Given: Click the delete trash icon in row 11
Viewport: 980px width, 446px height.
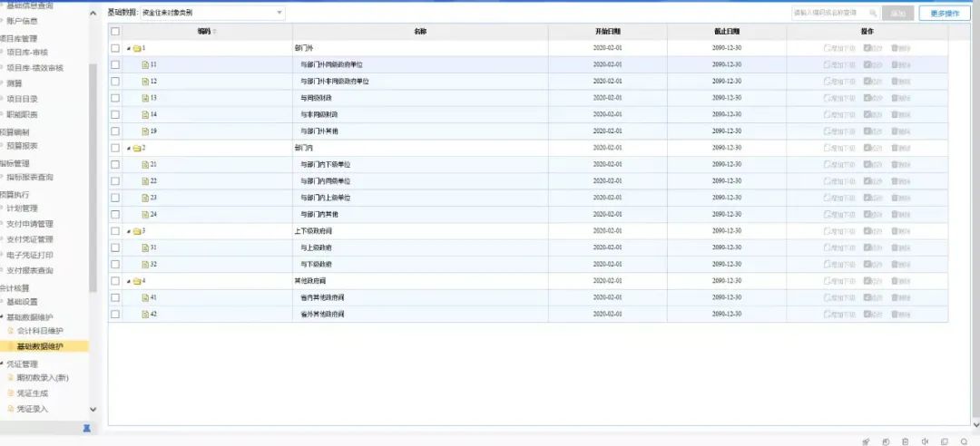Looking at the screenshot, I should click(896, 65).
